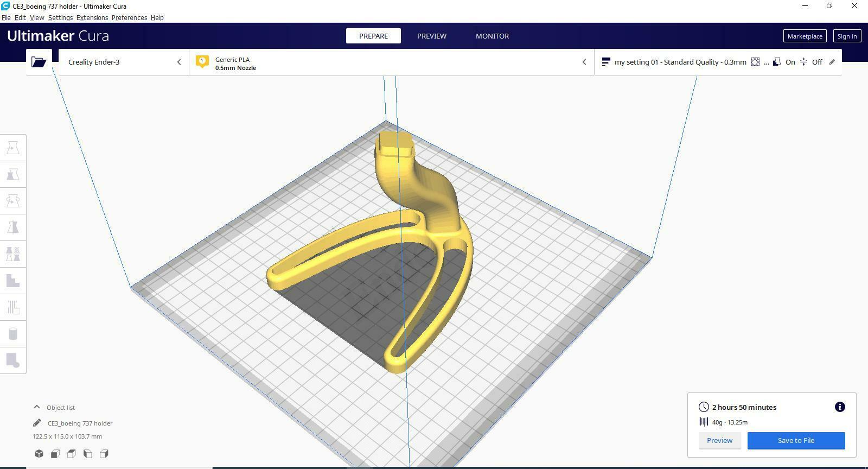Select the cylinder-shaped tool in left toolbar
This screenshot has width=868, height=469.
coord(13,334)
